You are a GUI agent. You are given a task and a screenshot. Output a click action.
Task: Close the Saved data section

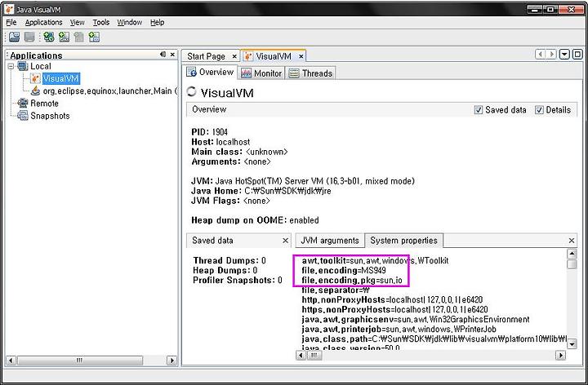click(285, 241)
